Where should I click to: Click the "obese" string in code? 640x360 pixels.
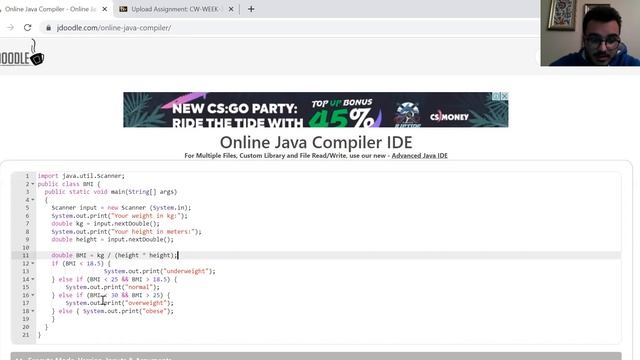(x=153, y=311)
